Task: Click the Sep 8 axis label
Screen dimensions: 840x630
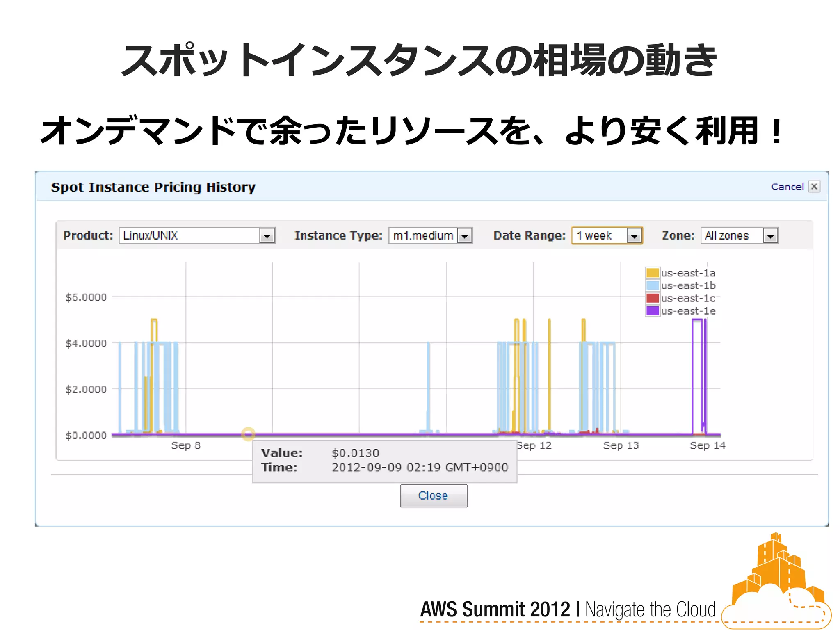Action: click(x=186, y=445)
